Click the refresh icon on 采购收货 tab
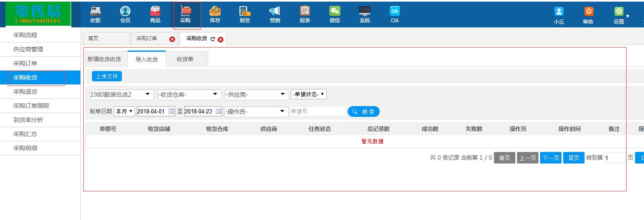 pyautogui.click(x=213, y=39)
